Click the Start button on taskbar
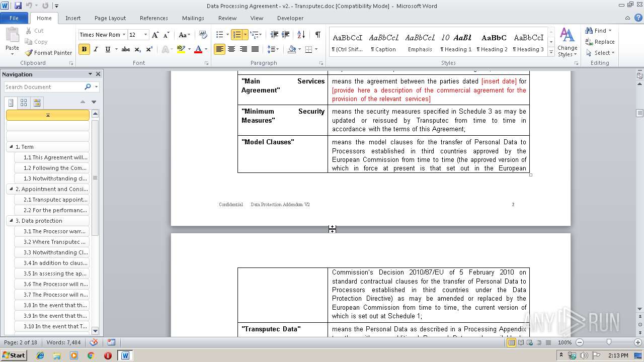Image resolution: width=644 pixels, height=362 pixels. (x=14, y=355)
